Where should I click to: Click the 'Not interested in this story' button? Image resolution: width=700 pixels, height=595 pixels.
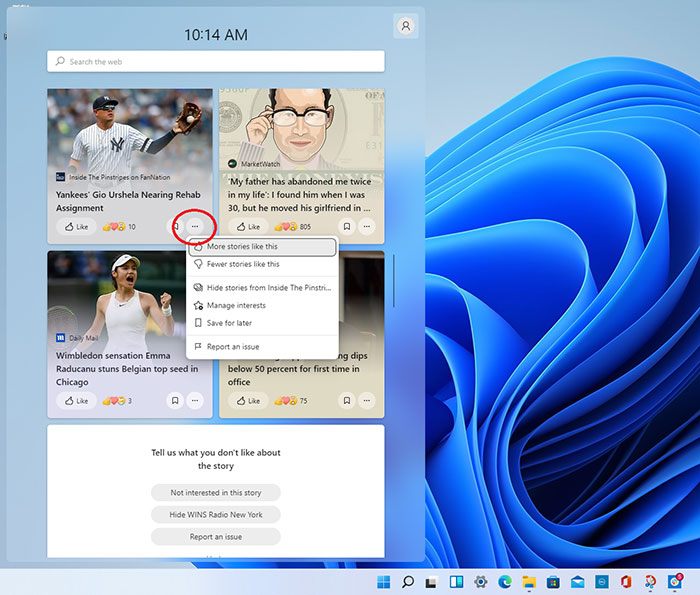(215, 493)
